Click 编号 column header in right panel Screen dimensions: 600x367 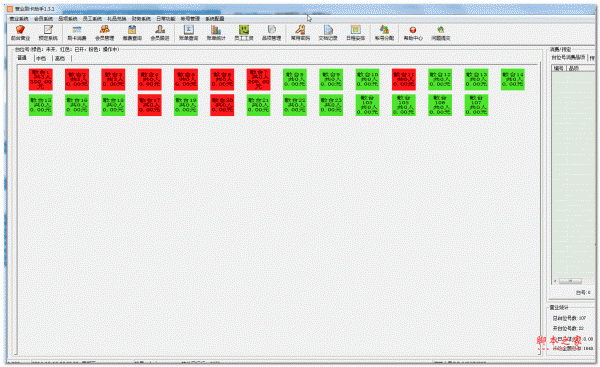pos(559,68)
